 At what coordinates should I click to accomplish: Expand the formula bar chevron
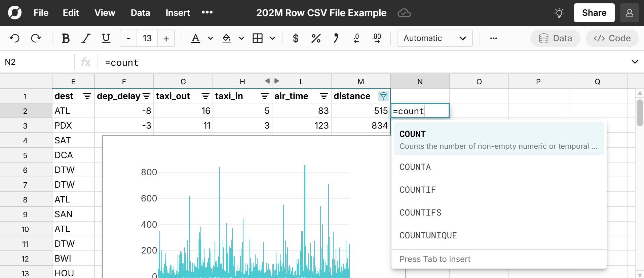[x=635, y=62]
